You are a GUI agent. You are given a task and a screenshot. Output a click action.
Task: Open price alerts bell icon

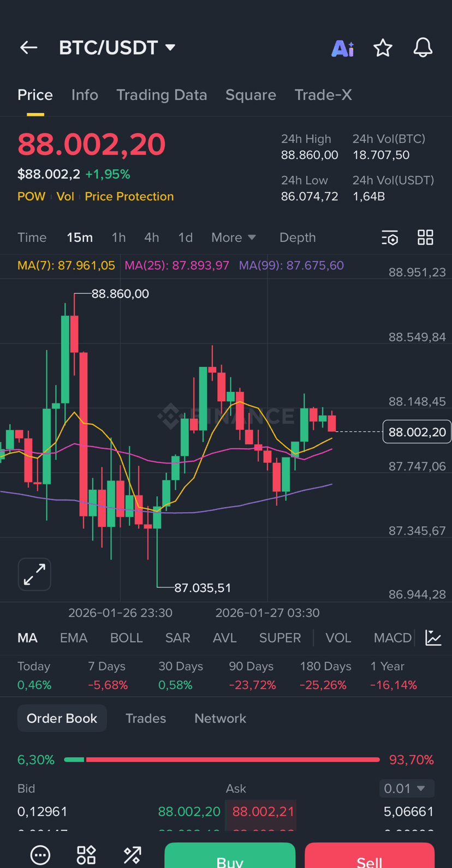(x=423, y=48)
